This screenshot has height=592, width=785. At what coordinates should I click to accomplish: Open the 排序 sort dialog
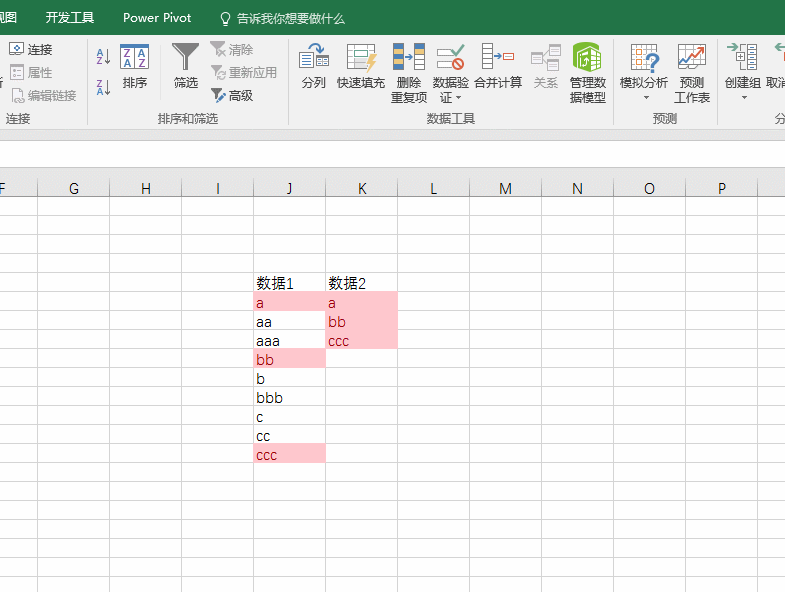tap(134, 66)
